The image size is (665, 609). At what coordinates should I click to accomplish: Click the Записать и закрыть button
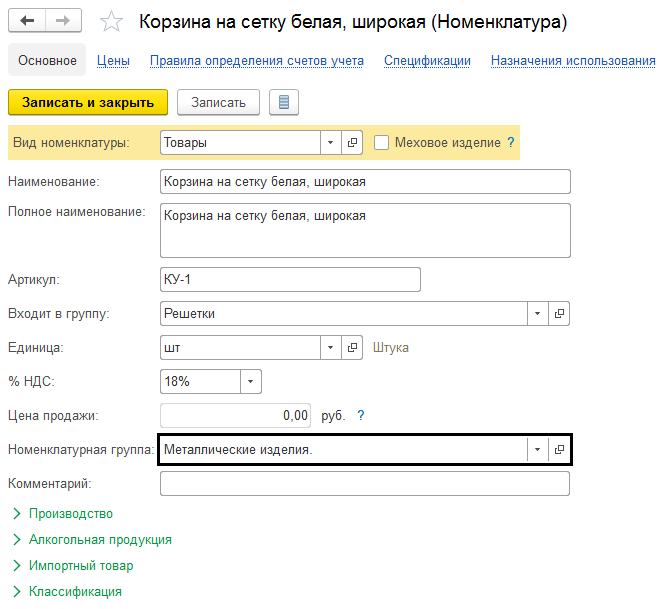click(88, 102)
